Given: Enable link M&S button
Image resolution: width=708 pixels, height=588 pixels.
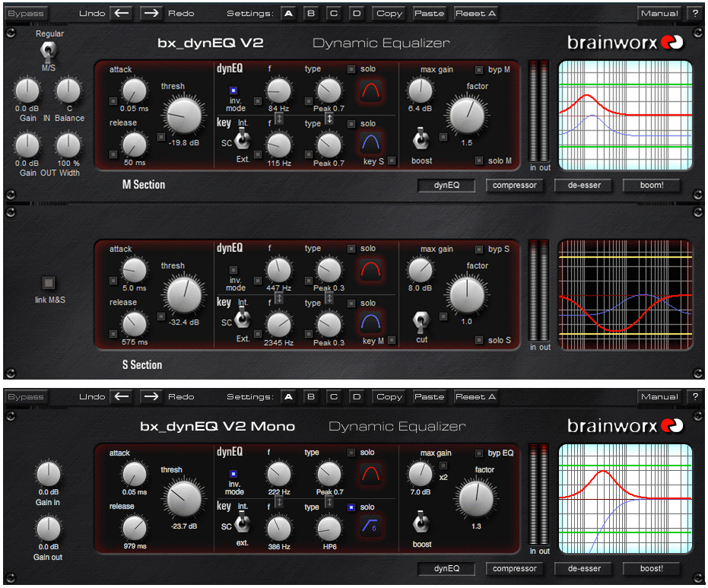Looking at the screenshot, I should 49,283.
